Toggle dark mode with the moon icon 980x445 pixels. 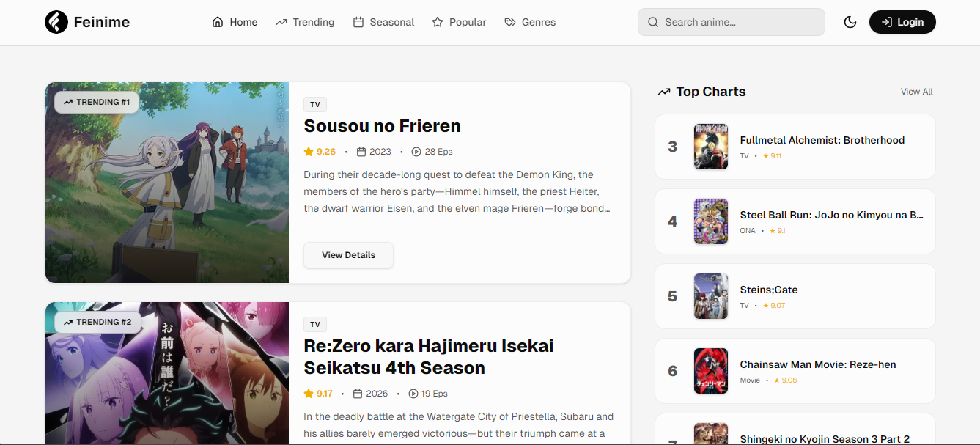click(850, 22)
